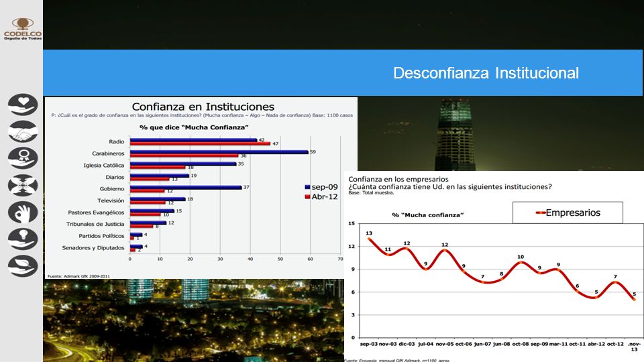Viewport: 644px width, 362px height.
Task: Click the 'nov-05' x-axis label
Action: [x=444, y=344]
